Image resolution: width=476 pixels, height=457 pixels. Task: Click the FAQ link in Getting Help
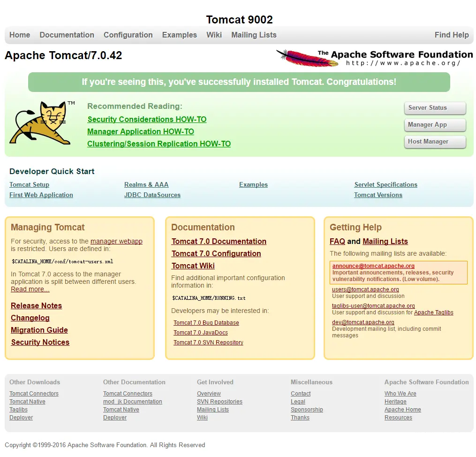(337, 241)
